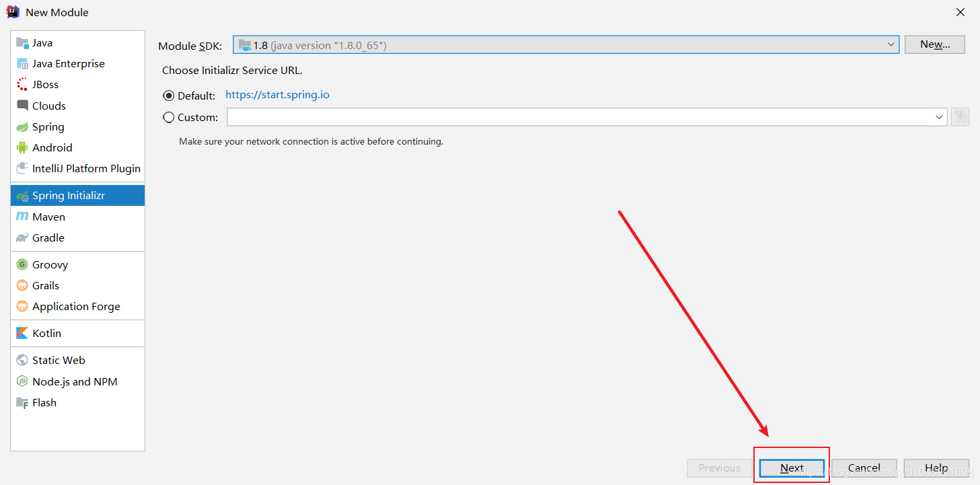The height and width of the screenshot is (485, 980).
Task: Select the Application Forge entry
Action: pos(78,307)
